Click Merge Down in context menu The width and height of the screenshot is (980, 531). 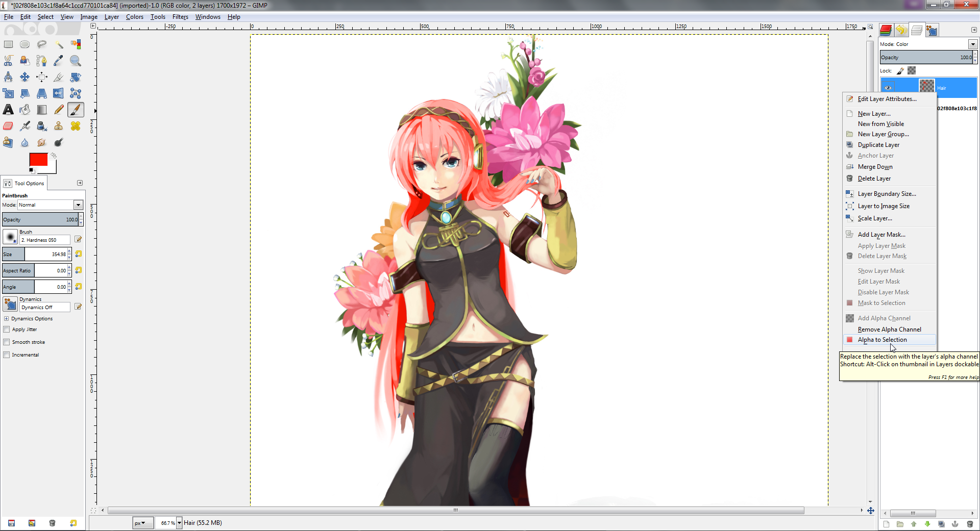click(x=889, y=167)
